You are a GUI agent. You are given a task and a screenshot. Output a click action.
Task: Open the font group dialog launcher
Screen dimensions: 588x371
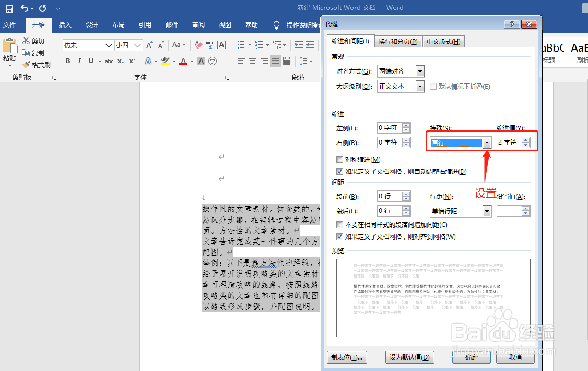coord(227,78)
